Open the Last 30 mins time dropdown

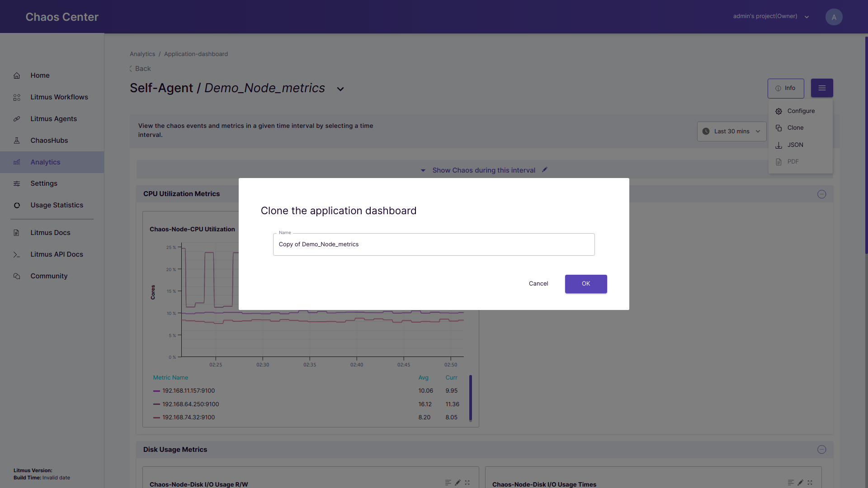(x=731, y=131)
